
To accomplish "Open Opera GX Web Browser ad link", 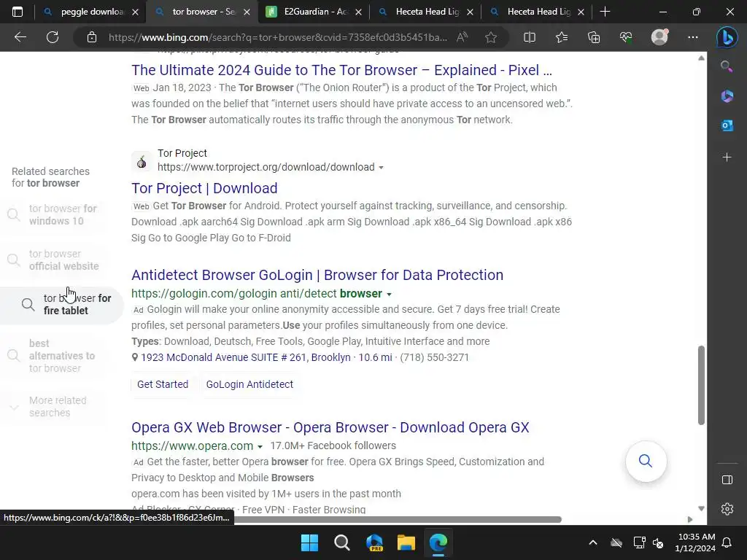I will coord(330,427).
